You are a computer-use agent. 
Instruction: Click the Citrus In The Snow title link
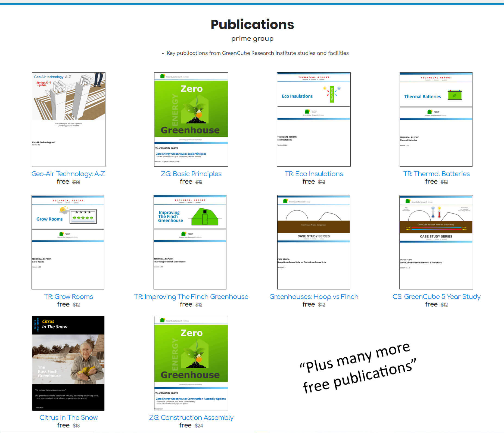point(69,418)
